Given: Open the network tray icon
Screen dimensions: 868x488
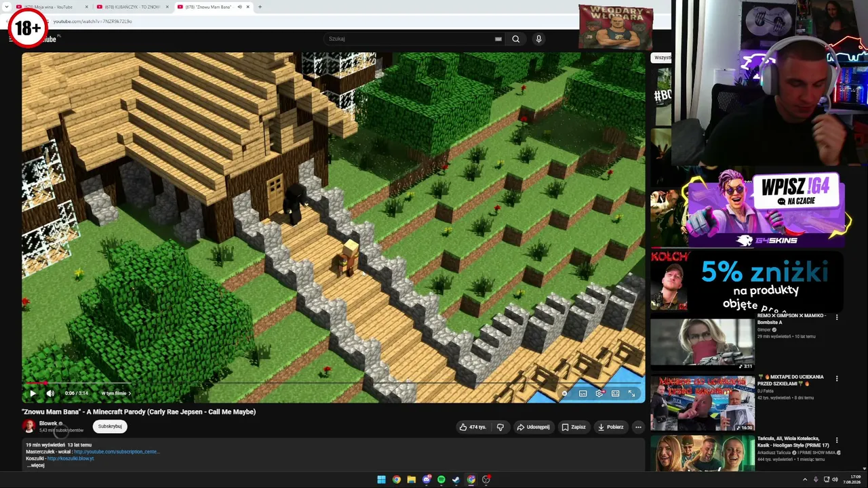Looking at the screenshot, I should click(826, 480).
